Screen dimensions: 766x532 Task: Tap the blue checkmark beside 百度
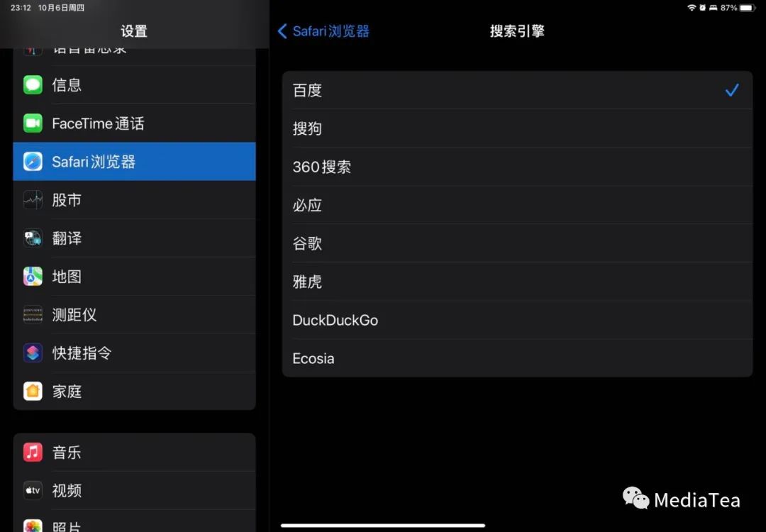732,90
